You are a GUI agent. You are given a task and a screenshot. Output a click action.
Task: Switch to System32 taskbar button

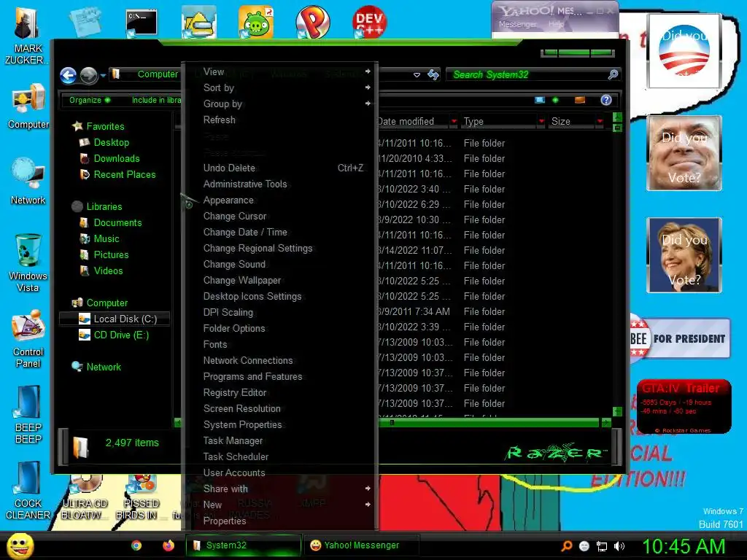pos(244,545)
